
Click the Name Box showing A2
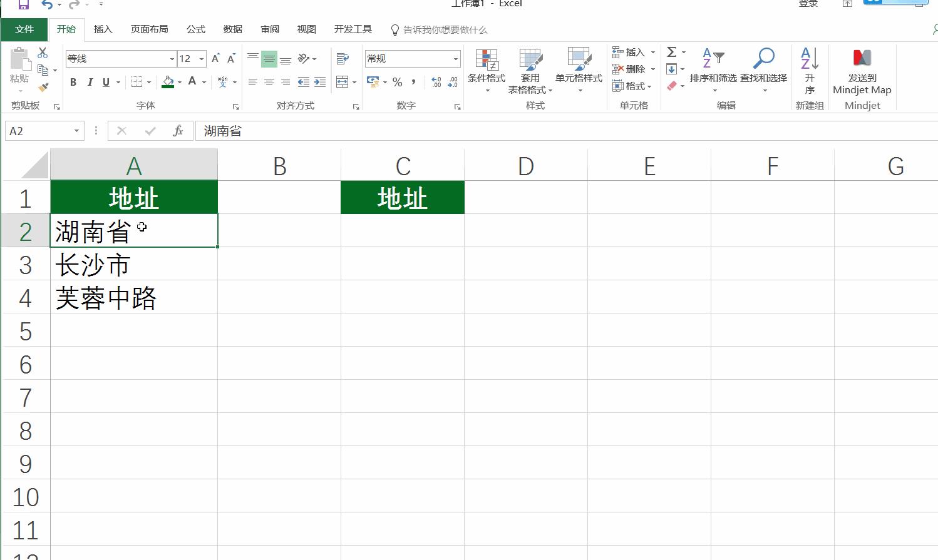38,131
